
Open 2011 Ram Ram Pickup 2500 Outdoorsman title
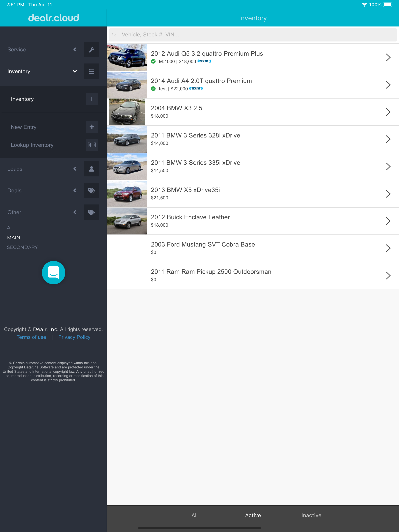point(211,272)
